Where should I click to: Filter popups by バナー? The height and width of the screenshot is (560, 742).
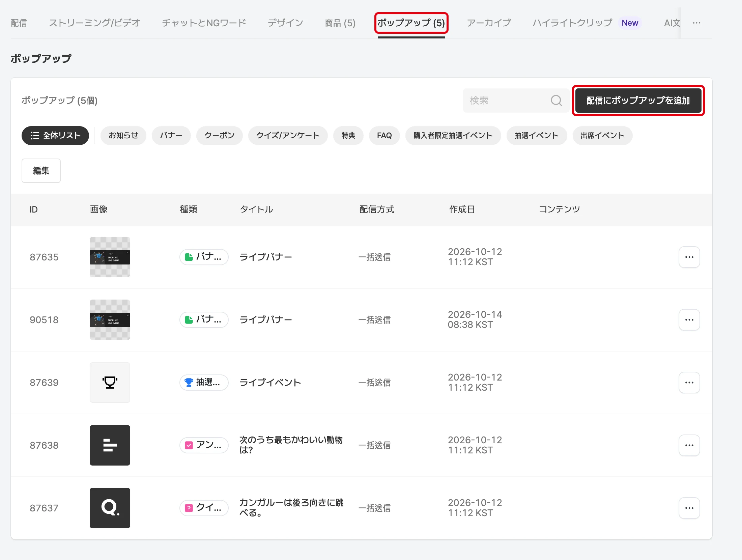[x=171, y=136]
